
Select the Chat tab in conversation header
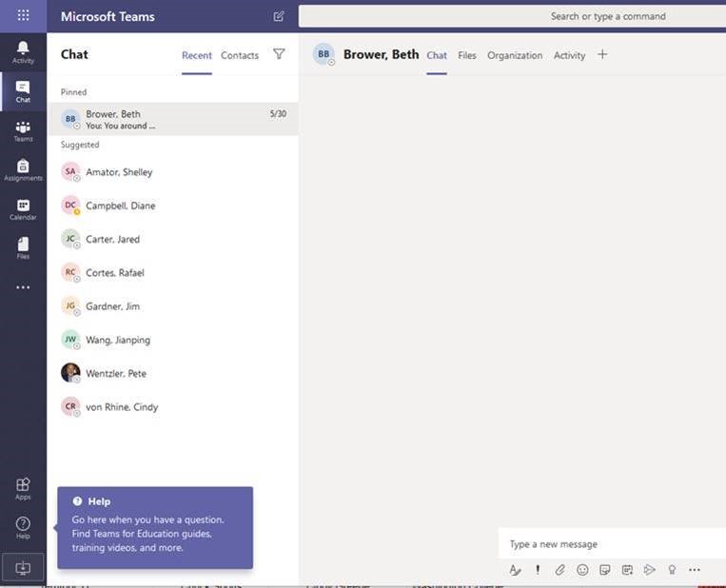coord(437,55)
